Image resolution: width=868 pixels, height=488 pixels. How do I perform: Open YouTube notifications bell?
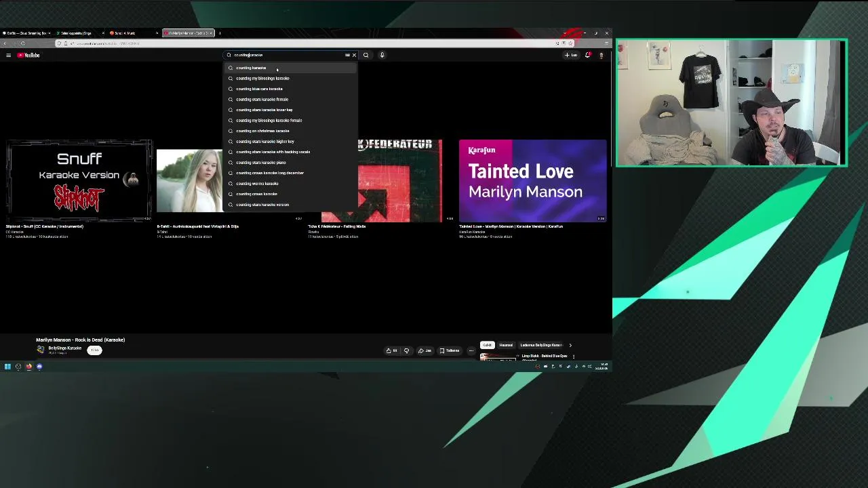[587, 55]
